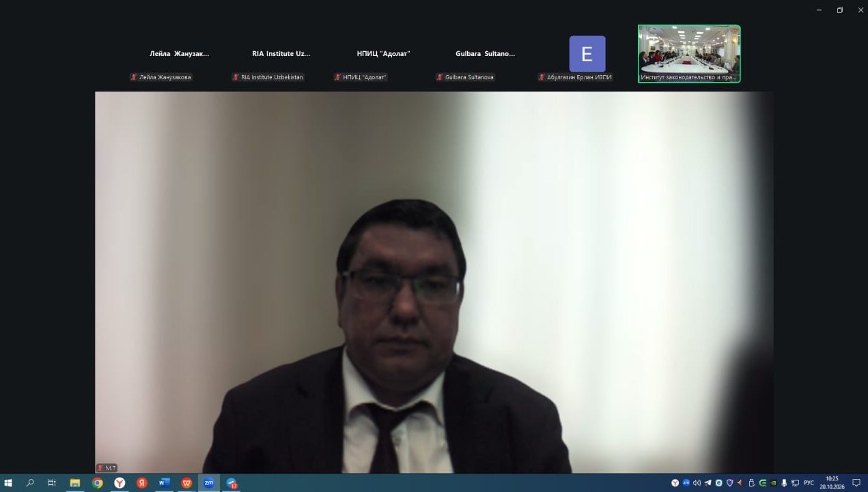Click the Telegram tray icon

pos(708,483)
